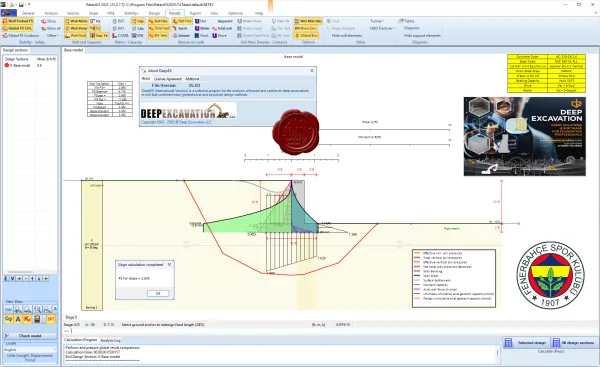
Task: Toggle the Eff. Vert. stress button
Action: click(x=158, y=36)
